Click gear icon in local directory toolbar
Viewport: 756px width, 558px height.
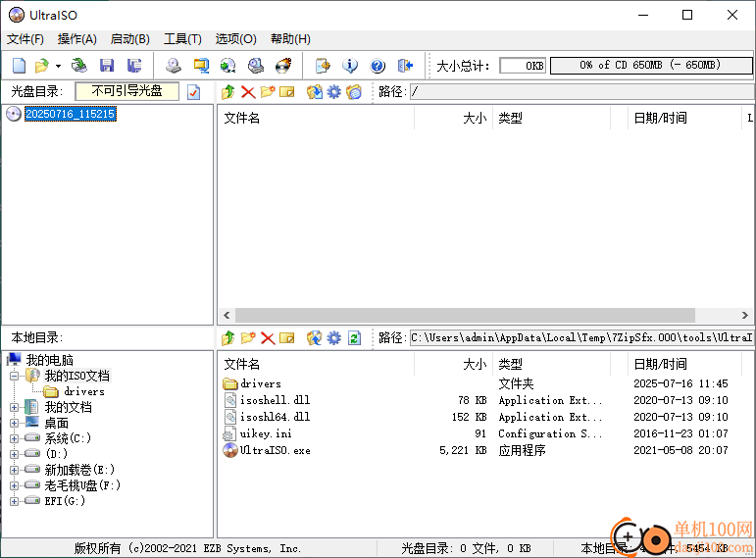click(x=333, y=337)
